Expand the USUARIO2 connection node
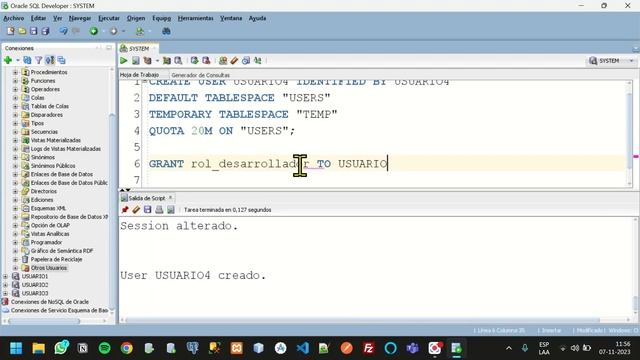Image resolution: width=640 pixels, height=360 pixels. [5, 285]
